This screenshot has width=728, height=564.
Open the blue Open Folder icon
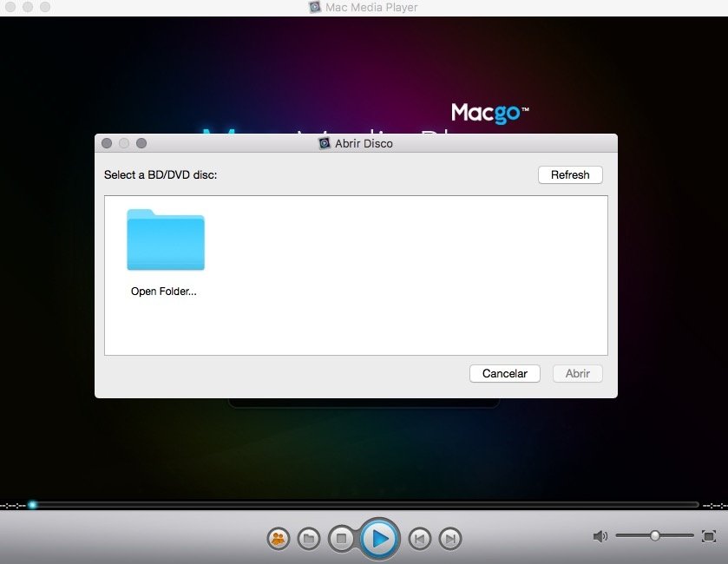pyautogui.click(x=166, y=239)
